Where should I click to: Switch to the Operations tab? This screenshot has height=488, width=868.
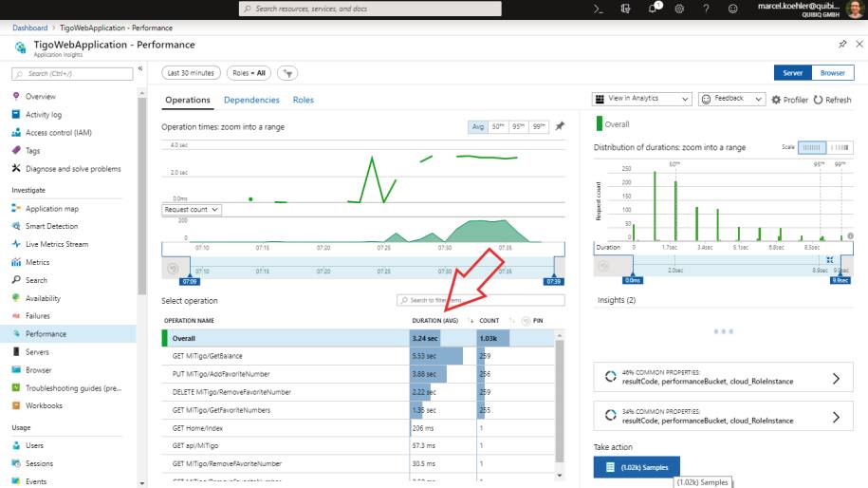(188, 101)
